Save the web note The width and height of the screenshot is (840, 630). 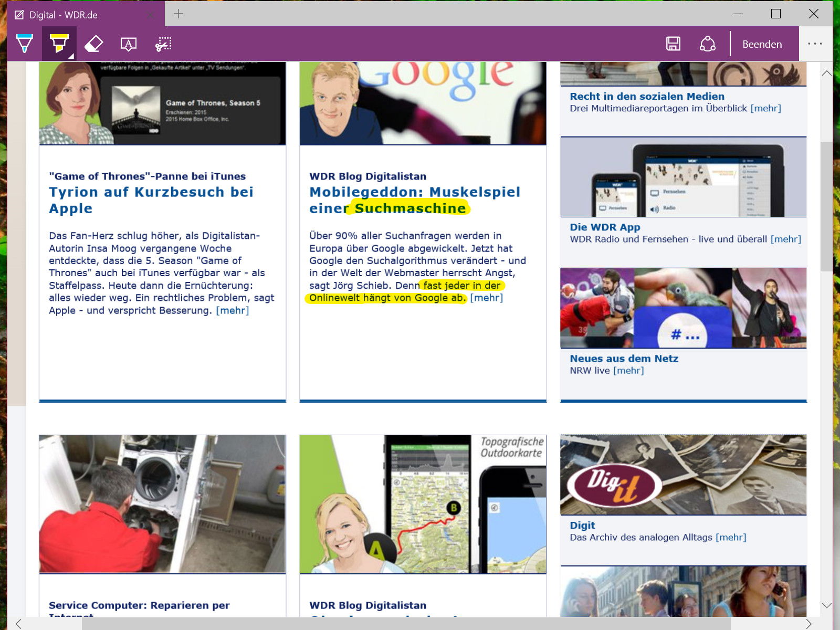[x=673, y=44]
